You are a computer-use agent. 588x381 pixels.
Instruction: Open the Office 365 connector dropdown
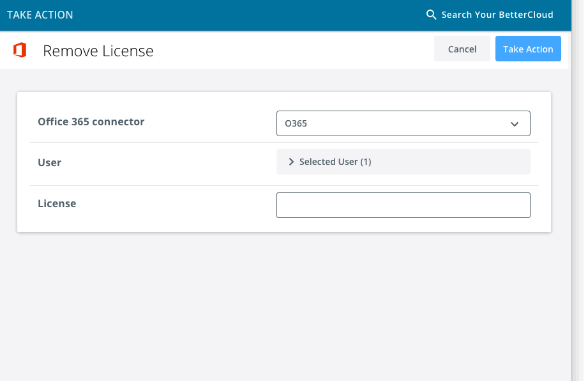403,123
